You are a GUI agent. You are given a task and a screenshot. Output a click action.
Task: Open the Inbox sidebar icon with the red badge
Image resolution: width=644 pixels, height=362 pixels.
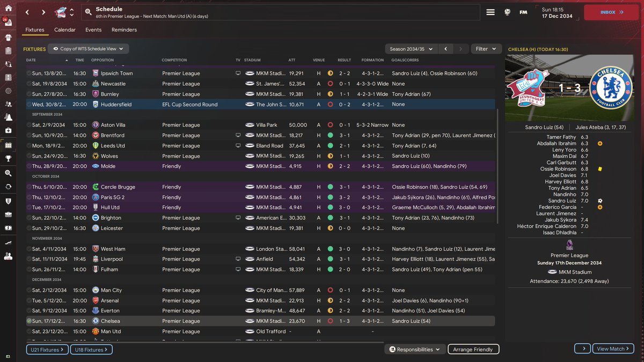pos(8,21)
